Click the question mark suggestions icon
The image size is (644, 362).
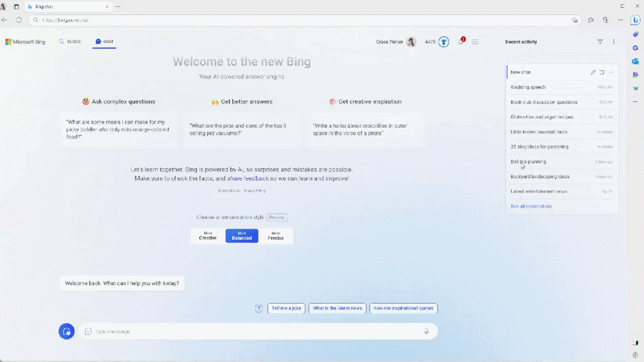(259, 308)
